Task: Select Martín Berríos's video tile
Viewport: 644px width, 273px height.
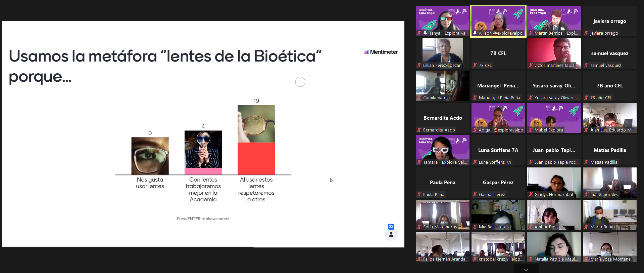Action: (x=554, y=21)
